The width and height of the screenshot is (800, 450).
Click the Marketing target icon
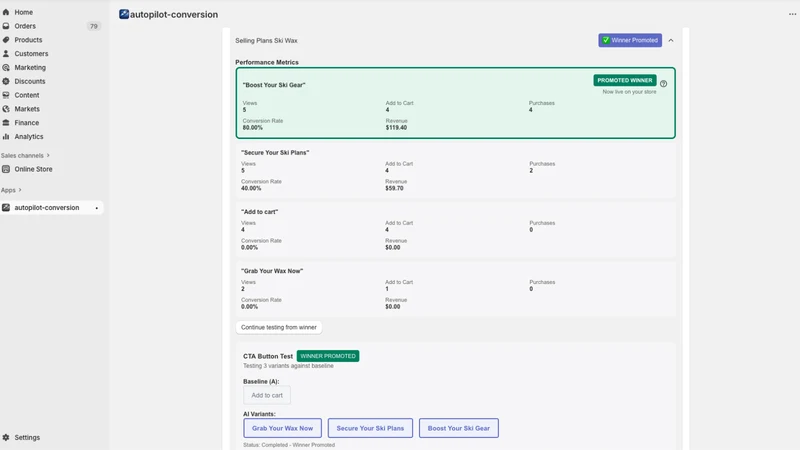(x=6, y=67)
